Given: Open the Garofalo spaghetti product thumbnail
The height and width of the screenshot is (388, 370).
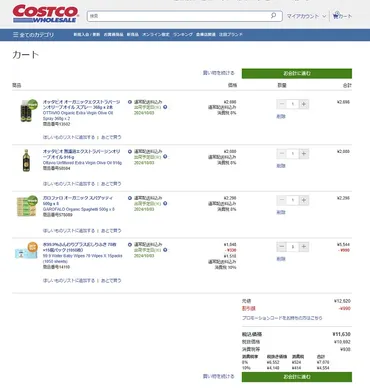Looking at the screenshot, I should (x=27, y=206).
